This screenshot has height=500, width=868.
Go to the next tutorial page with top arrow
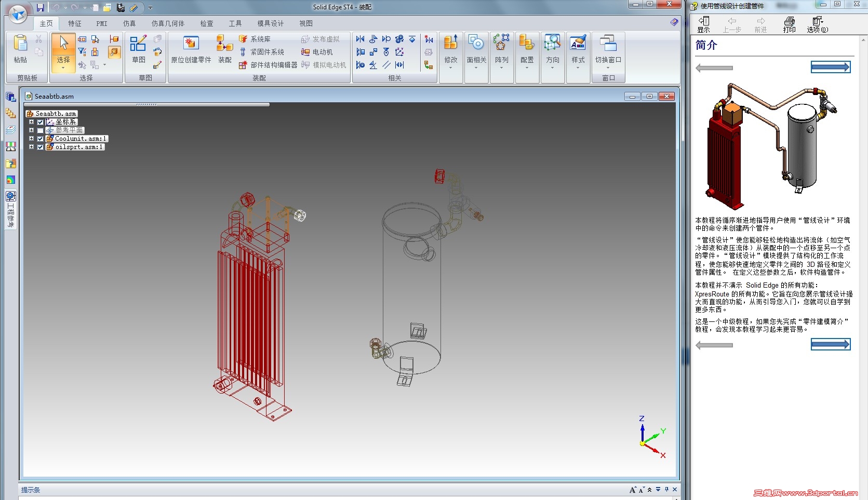(831, 67)
